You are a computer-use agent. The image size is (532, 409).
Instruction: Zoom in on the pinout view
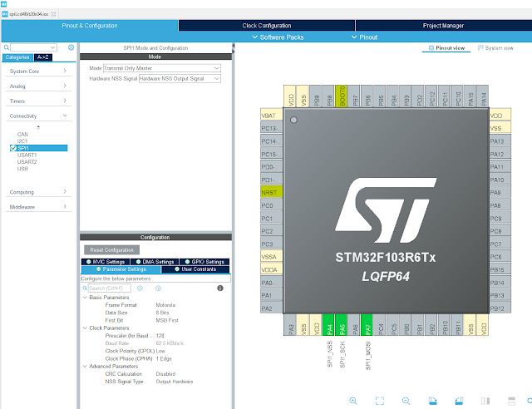352,401
